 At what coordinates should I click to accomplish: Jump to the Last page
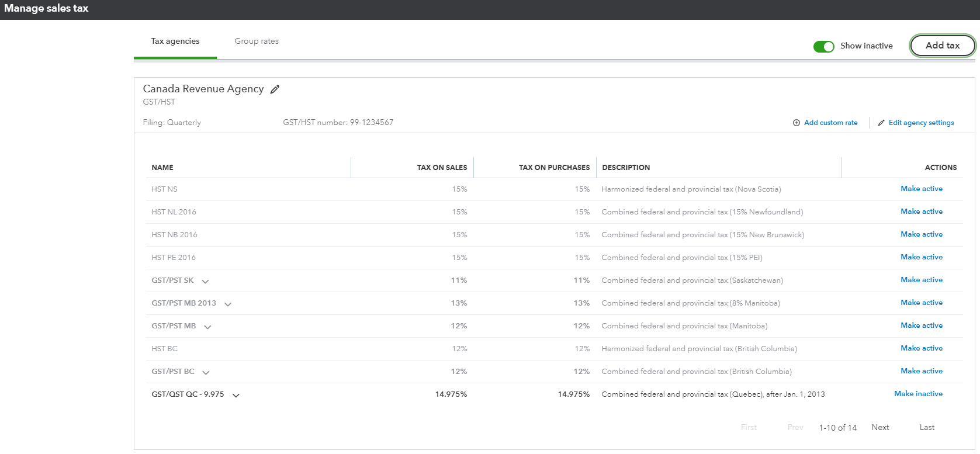927,428
